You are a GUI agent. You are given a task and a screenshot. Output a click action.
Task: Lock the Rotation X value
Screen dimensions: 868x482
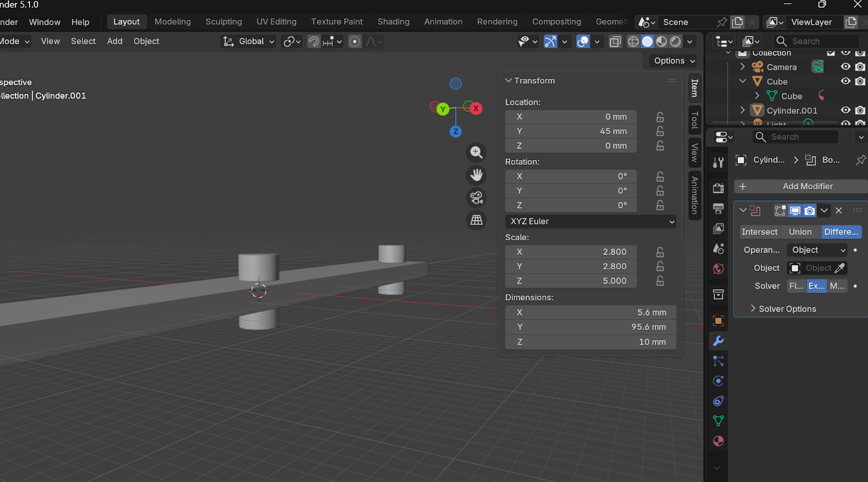point(660,176)
